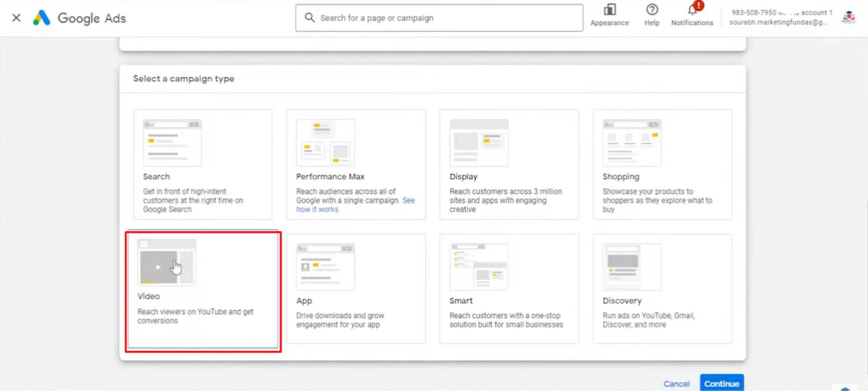Click the page search input field
This screenshot has height=391, width=868.
click(437, 18)
